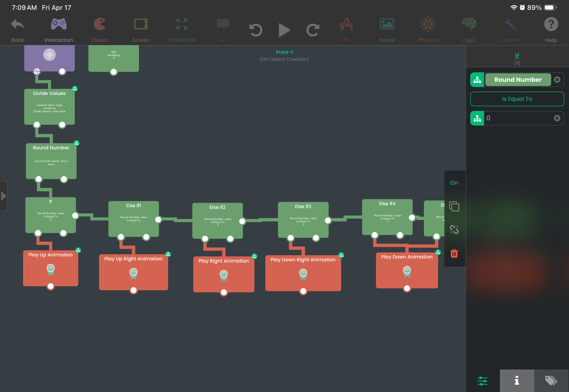569x392 pixels.
Task: Go Back to the previous screen
Action: point(18,30)
